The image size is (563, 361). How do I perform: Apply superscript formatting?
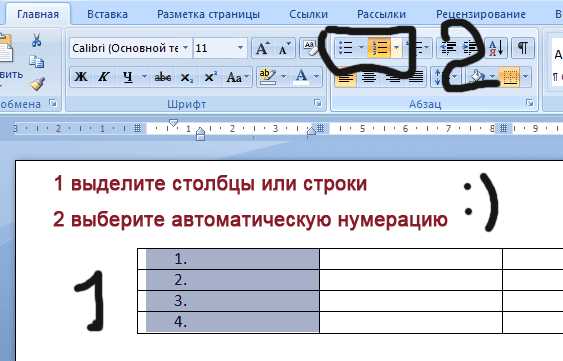coord(210,77)
